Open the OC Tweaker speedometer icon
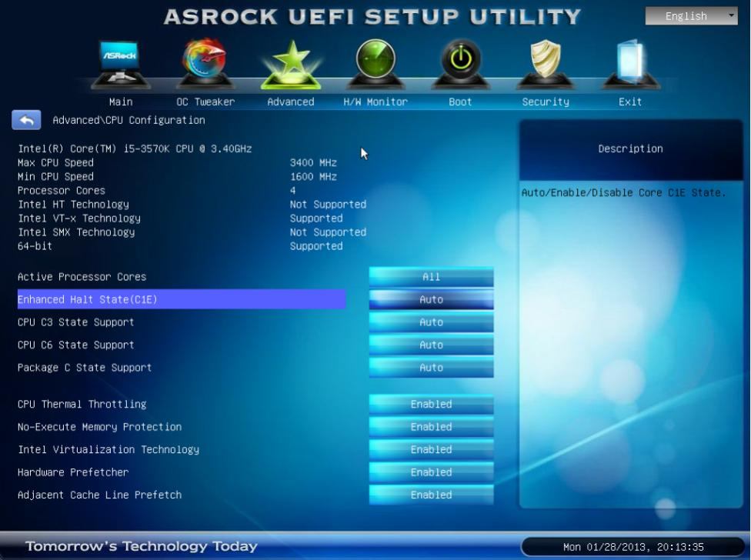The image size is (751, 560). click(205, 64)
